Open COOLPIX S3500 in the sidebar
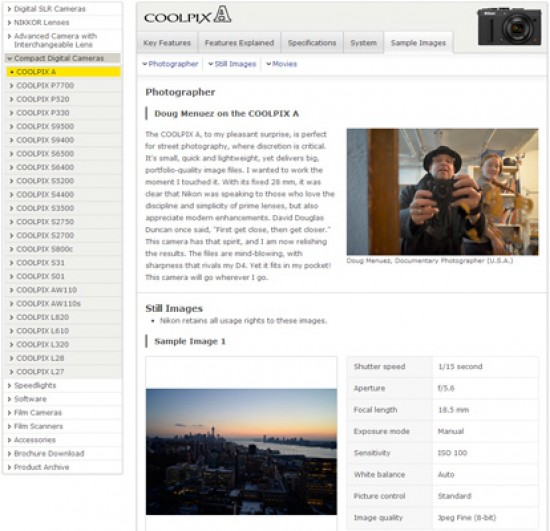This screenshot has width=550, height=531. tap(63, 208)
